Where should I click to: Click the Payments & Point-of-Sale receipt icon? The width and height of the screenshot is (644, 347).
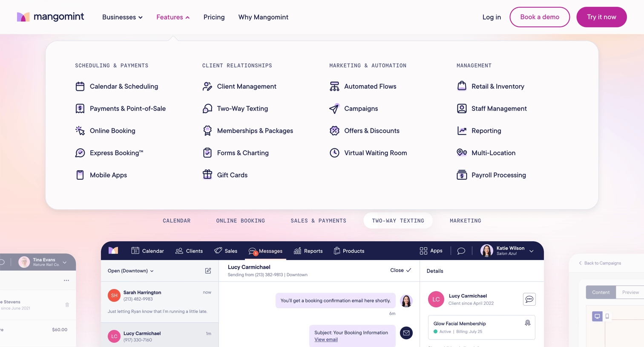80,109
